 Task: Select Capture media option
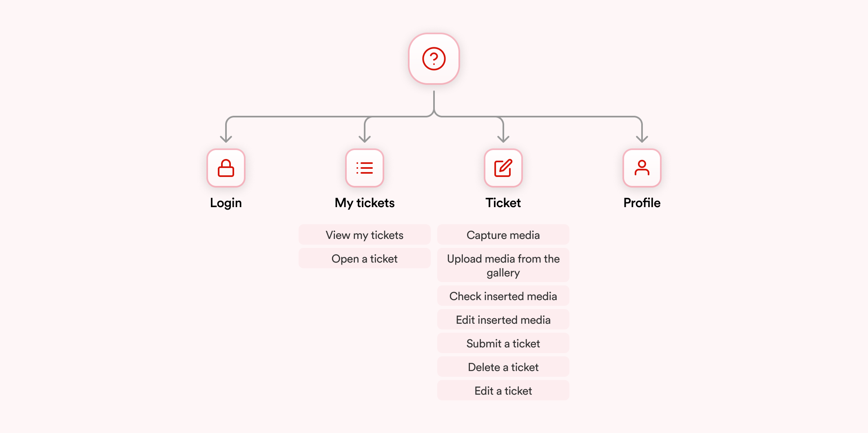point(503,235)
